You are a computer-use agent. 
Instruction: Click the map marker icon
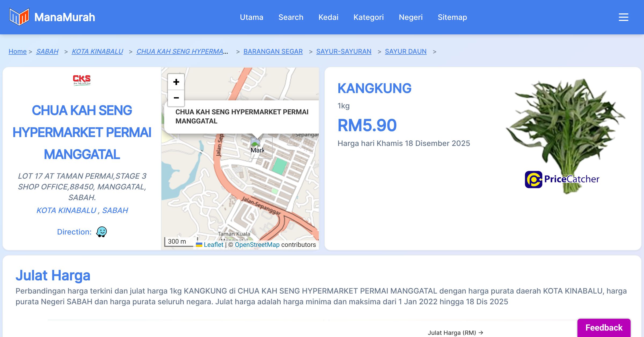coord(256,142)
